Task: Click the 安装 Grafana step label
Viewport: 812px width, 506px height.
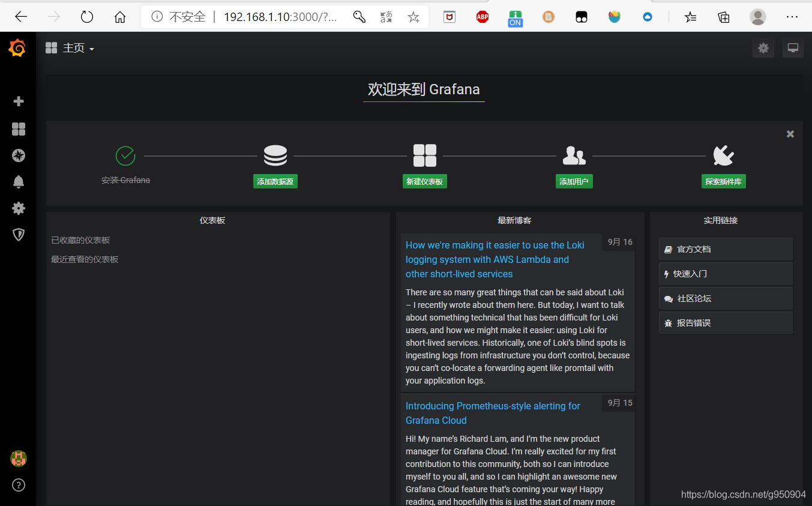Action: tap(125, 180)
